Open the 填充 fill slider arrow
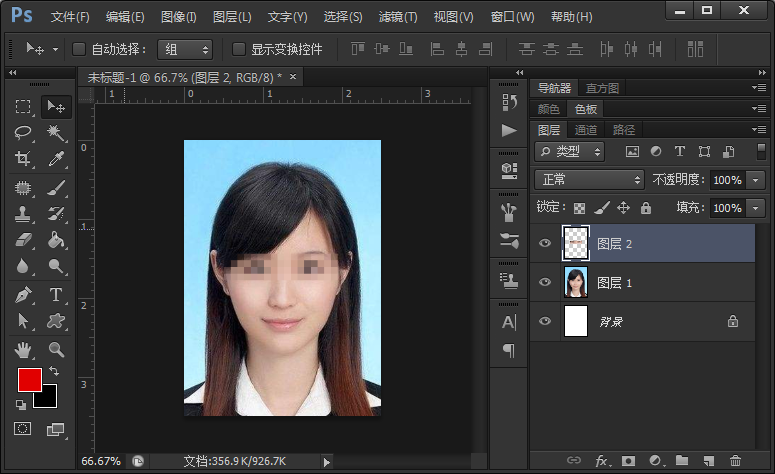The width and height of the screenshot is (775, 474). pyautogui.click(x=756, y=208)
